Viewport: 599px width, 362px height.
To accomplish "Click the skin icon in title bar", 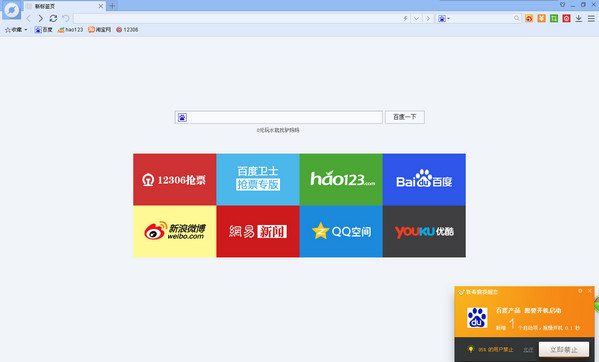I will tap(562, 5).
